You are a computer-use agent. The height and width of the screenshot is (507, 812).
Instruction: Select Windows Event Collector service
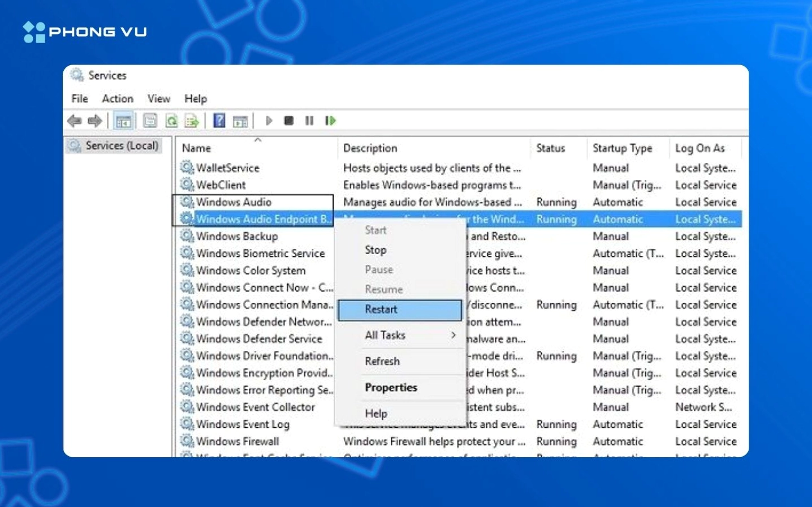(255, 407)
